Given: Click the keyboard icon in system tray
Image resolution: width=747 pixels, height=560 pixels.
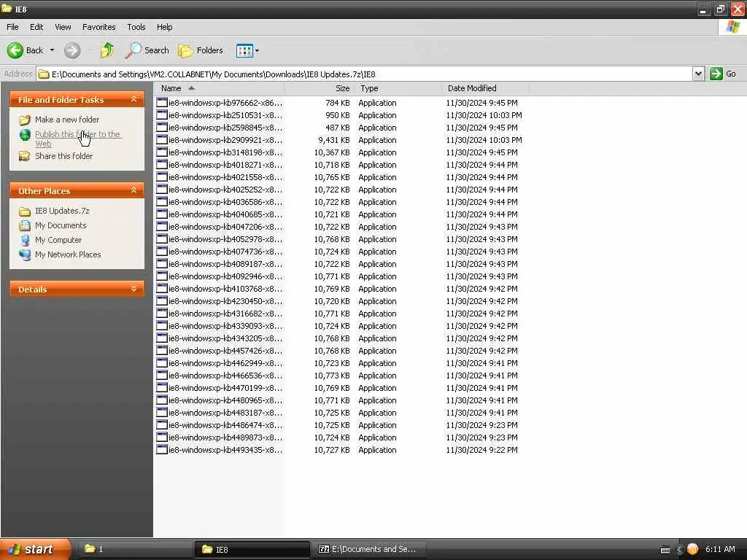Looking at the screenshot, I should coord(665,550).
